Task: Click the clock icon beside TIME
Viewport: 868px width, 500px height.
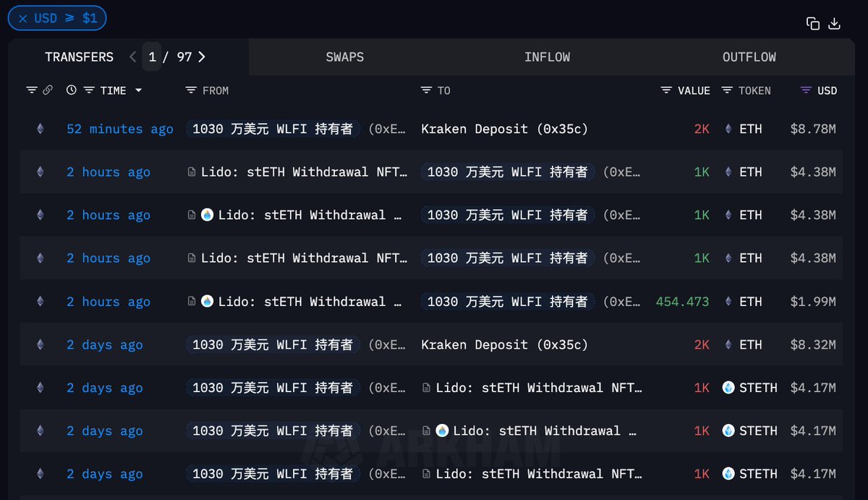Action: 71,90
